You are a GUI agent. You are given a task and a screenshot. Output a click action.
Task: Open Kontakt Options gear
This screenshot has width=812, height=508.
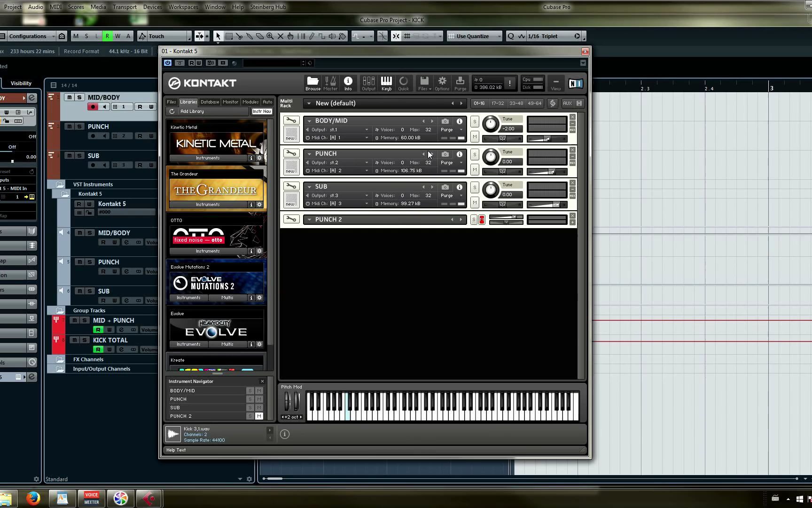tap(442, 83)
